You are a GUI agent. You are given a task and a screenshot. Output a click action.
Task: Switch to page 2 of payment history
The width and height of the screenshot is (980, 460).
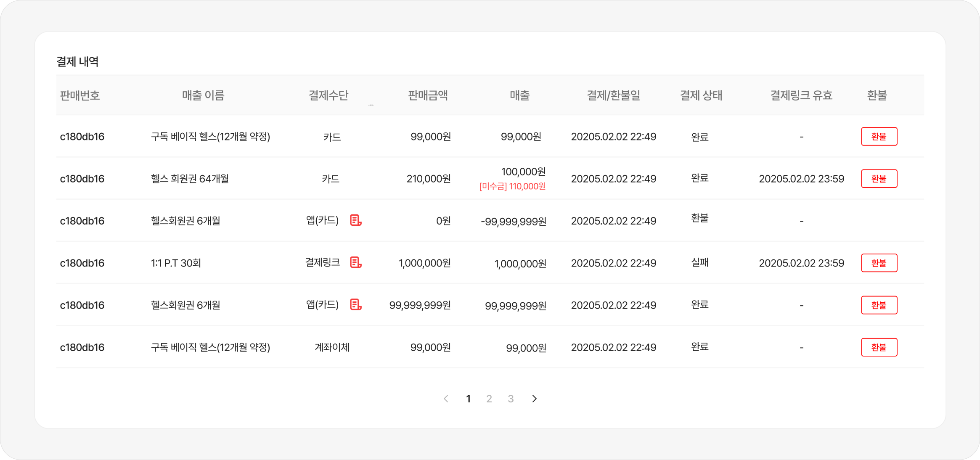(489, 399)
